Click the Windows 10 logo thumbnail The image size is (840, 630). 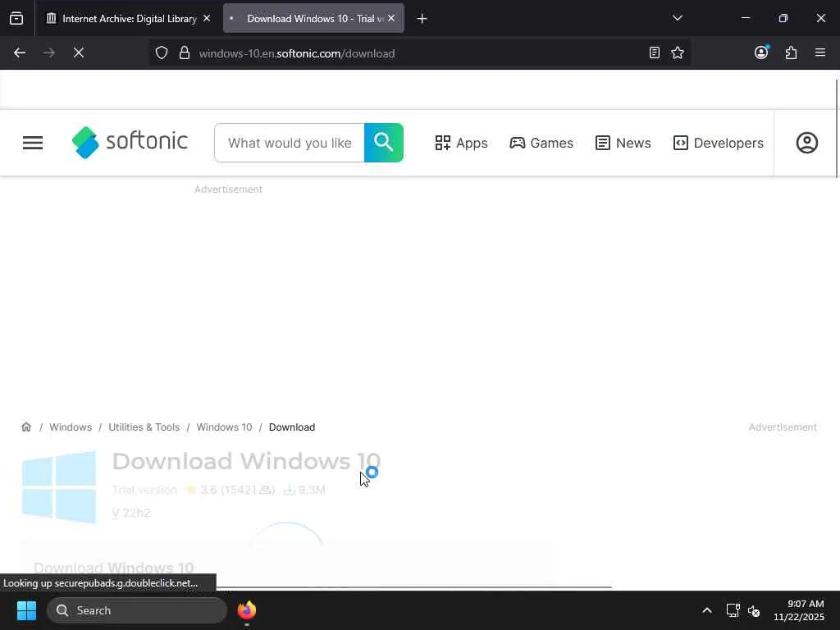[x=59, y=487]
